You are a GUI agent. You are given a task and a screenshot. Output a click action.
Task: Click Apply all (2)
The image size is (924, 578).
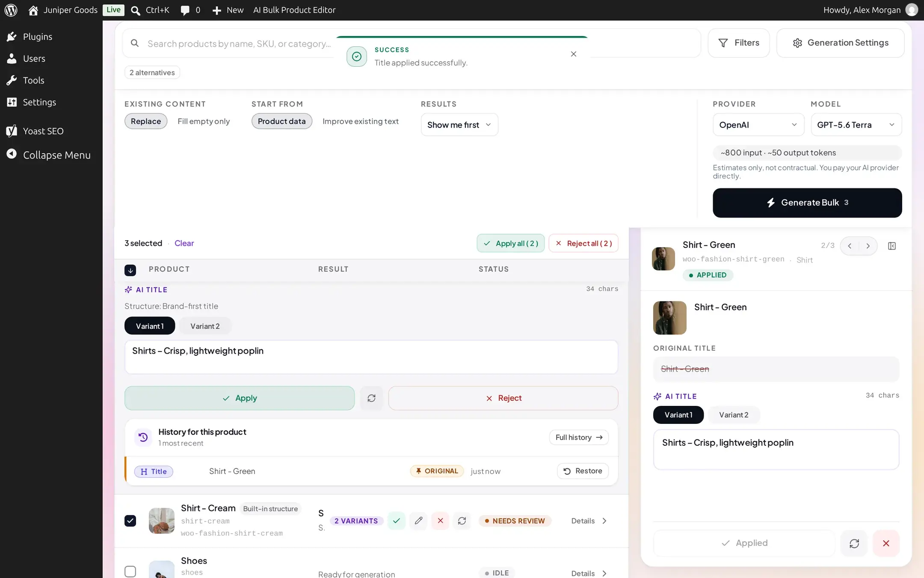click(511, 243)
